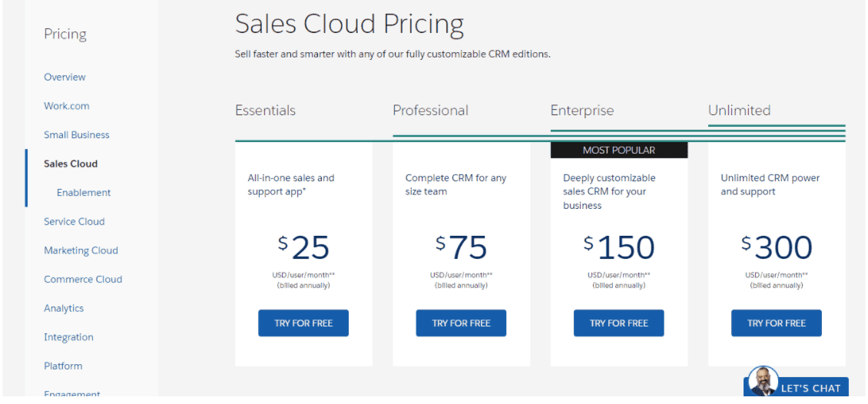The width and height of the screenshot is (868, 404).
Task: View Commerce Cloud pricing
Action: pyautogui.click(x=83, y=279)
